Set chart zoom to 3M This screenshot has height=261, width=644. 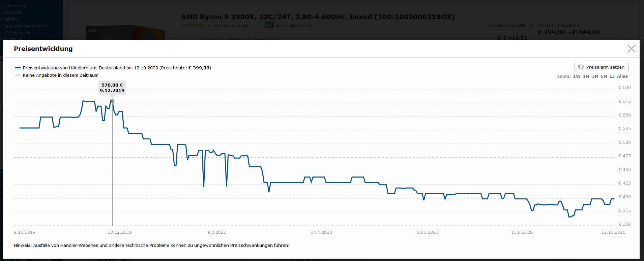click(x=595, y=76)
